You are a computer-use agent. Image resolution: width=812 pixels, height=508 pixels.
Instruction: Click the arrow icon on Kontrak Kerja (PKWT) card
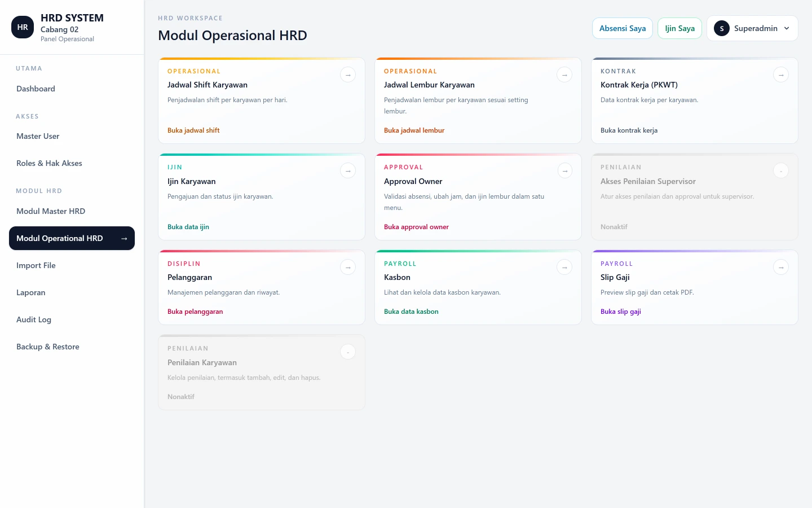pyautogui.click(x=781, y=75)
